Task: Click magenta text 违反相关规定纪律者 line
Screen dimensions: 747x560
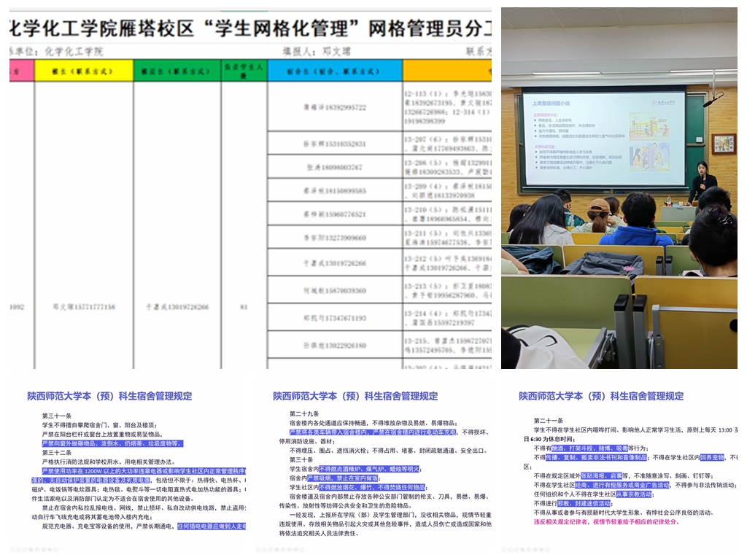Action: pos(606,522)
